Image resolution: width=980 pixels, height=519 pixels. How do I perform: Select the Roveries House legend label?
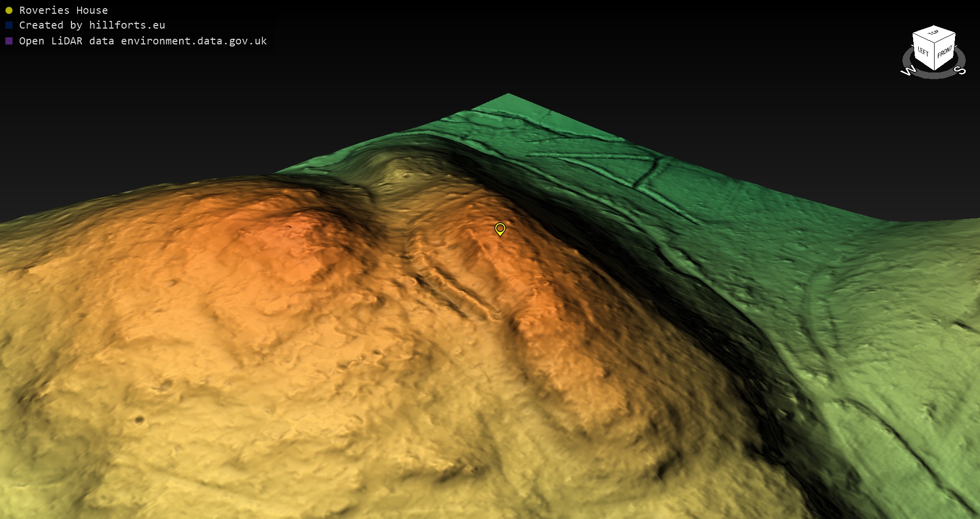tap(63, 10)
